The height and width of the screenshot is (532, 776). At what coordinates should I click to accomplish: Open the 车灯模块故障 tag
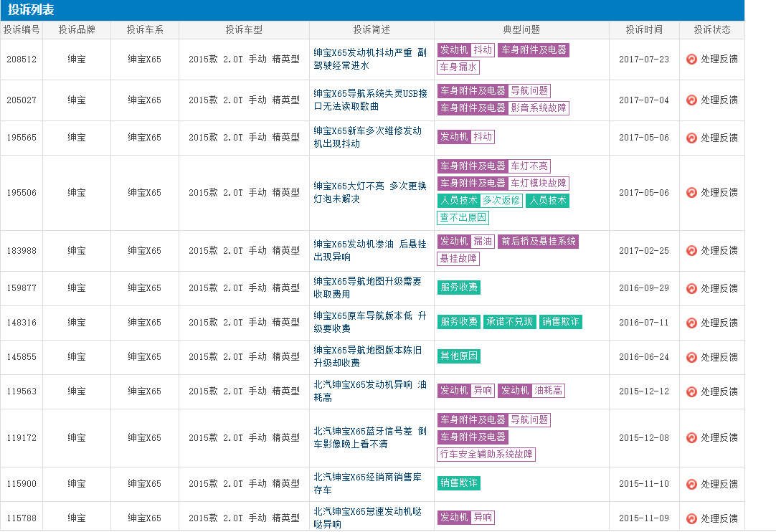(539, 183)
